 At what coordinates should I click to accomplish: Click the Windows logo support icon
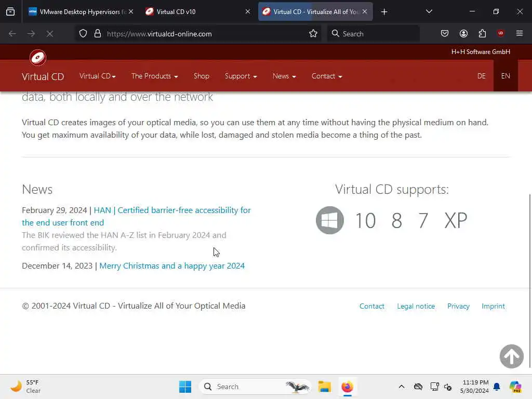coord(329,220)
